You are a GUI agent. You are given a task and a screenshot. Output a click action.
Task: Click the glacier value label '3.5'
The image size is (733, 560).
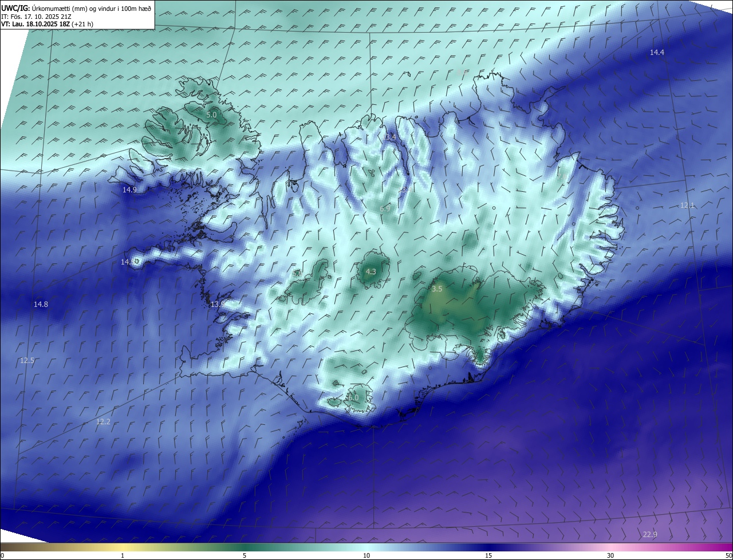click(437, 289)
